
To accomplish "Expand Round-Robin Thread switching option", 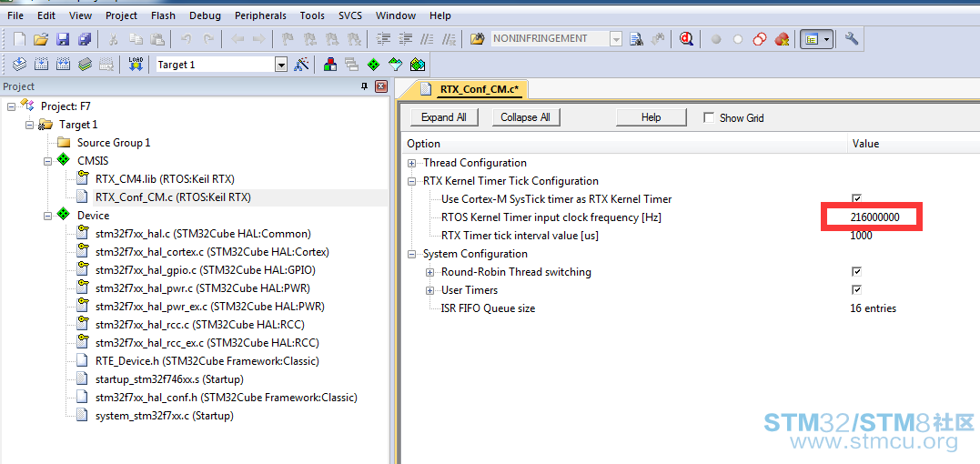I will click(430, 272).
